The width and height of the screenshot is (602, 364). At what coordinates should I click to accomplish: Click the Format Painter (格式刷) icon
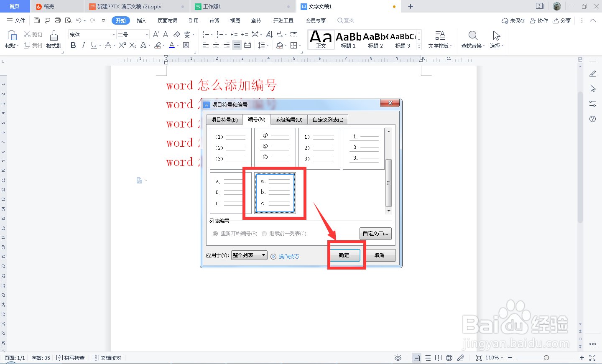54,41
